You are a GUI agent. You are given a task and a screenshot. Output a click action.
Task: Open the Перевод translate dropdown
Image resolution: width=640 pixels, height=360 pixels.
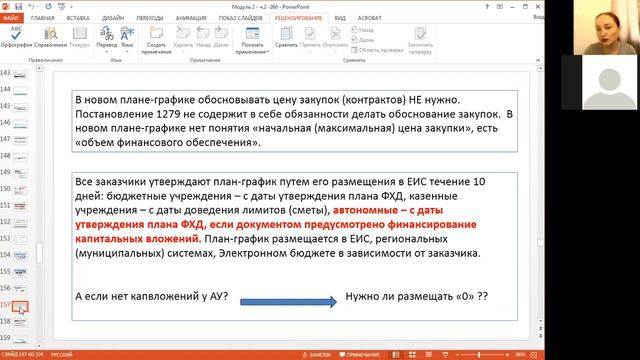click(x=107, y=39)
